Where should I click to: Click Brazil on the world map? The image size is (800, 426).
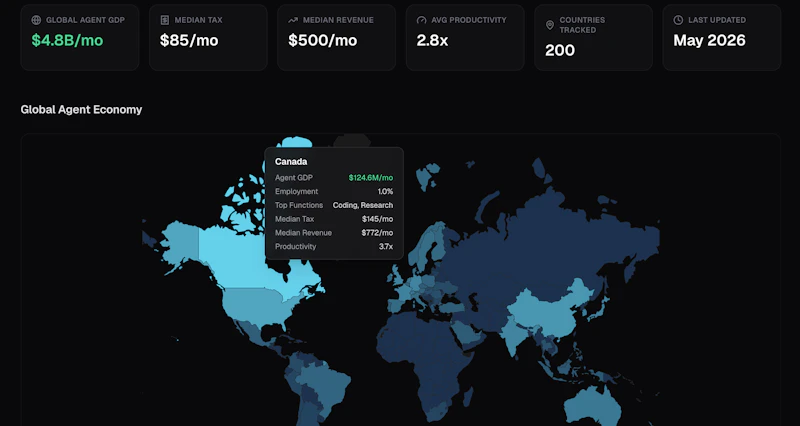(327, 383)
